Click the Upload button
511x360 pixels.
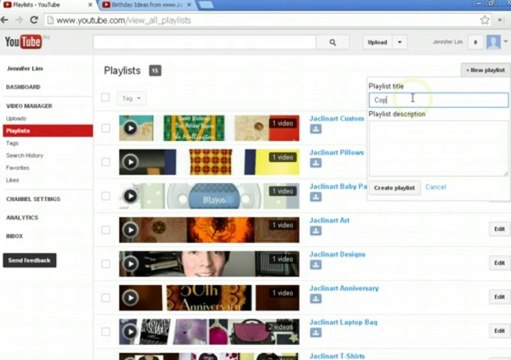click(x=377, y=42)
